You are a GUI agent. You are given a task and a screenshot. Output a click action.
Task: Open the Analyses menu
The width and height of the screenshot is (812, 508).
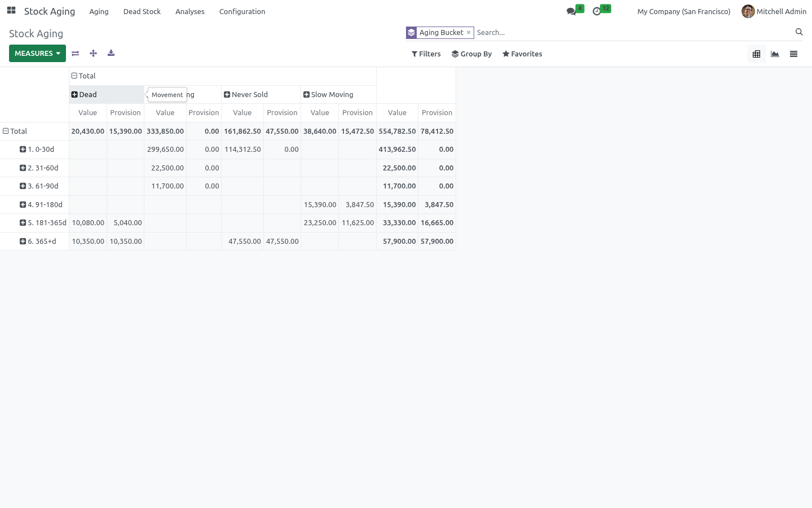[x=190, y=11]
